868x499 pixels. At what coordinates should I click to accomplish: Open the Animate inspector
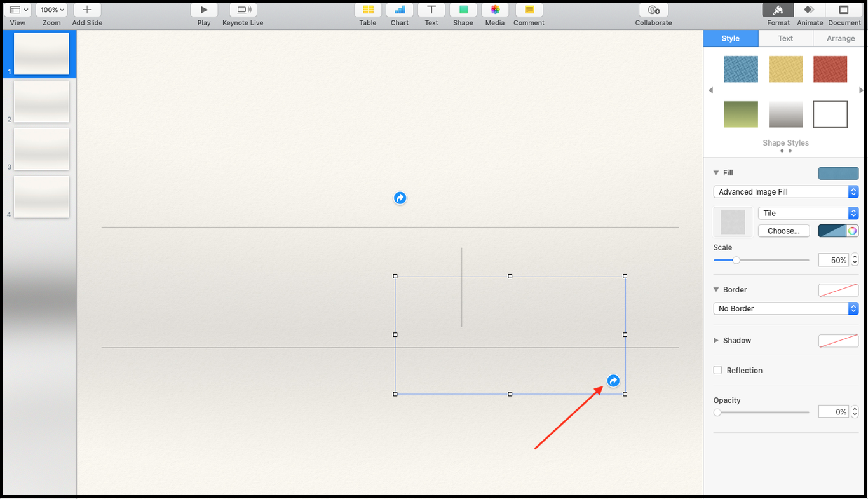[810, 10]
